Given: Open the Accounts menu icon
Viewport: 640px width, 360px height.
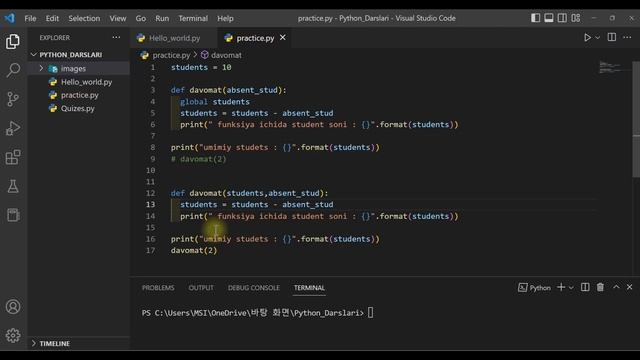Looking at the screenshot, I should [13, 307].
